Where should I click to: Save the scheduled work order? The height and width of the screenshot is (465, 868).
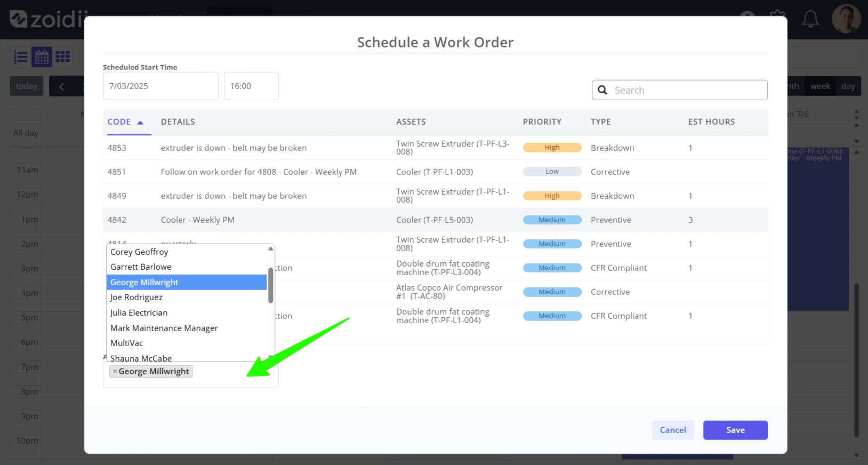coord(735,430)
